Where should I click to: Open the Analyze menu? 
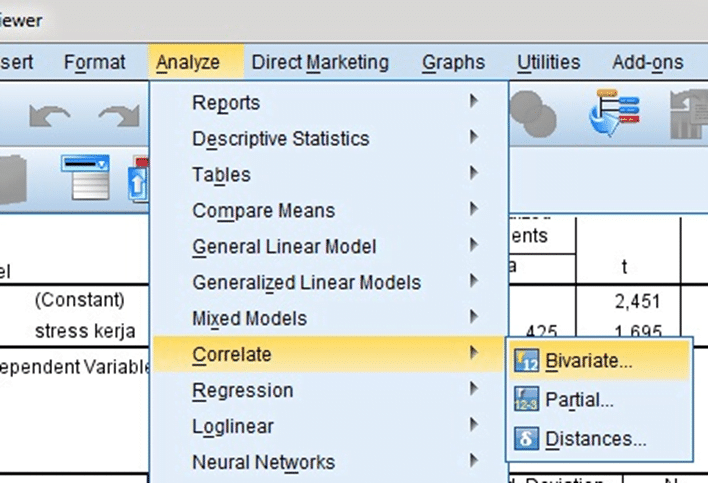click(x=196, y=62)
